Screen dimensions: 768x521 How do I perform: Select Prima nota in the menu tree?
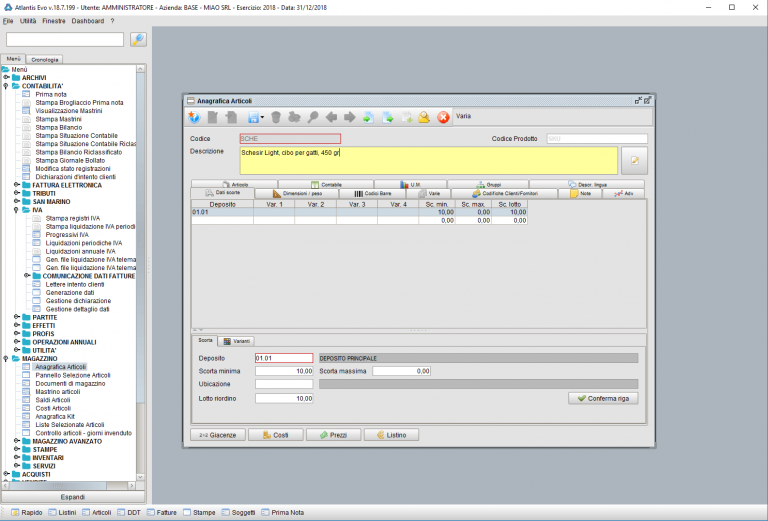(50, 94)
